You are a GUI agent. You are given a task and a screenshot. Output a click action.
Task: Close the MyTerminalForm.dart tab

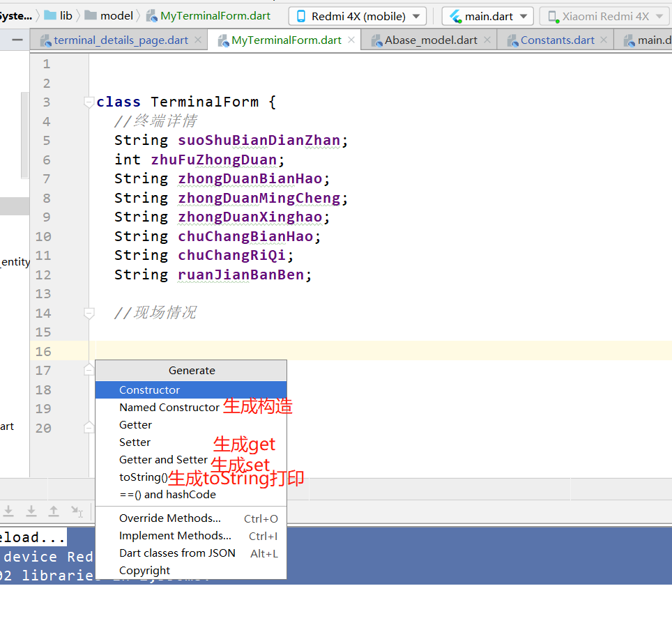351,40
